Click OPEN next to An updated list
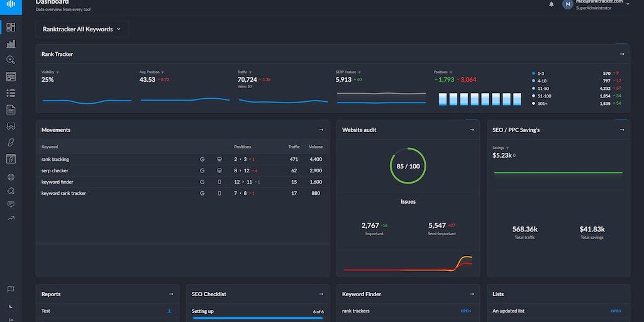This screenshot has height=322, width=644. coord(616,311)
